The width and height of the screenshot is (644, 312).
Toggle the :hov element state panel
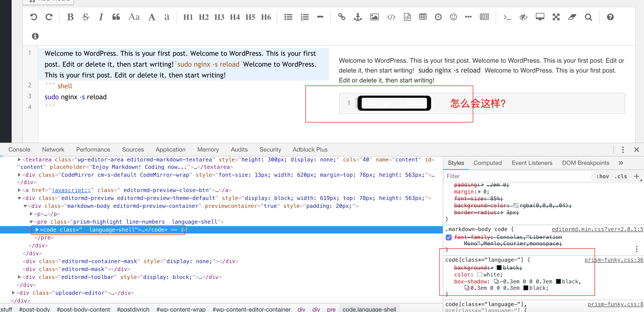click(x=602, y=176)
